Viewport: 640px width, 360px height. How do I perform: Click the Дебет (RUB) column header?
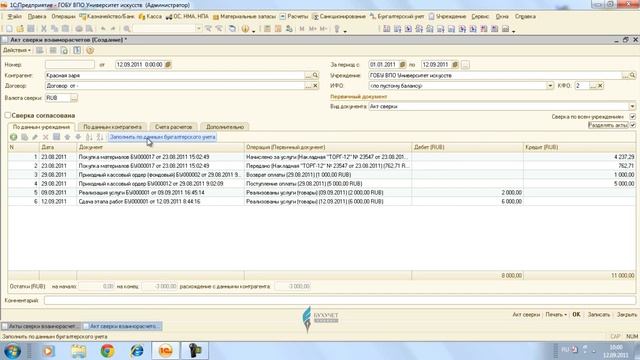[x=467, y=147]
